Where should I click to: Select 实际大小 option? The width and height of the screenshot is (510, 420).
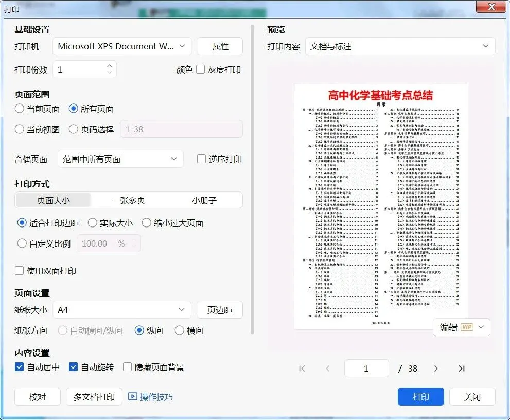(x=92, y=223)
